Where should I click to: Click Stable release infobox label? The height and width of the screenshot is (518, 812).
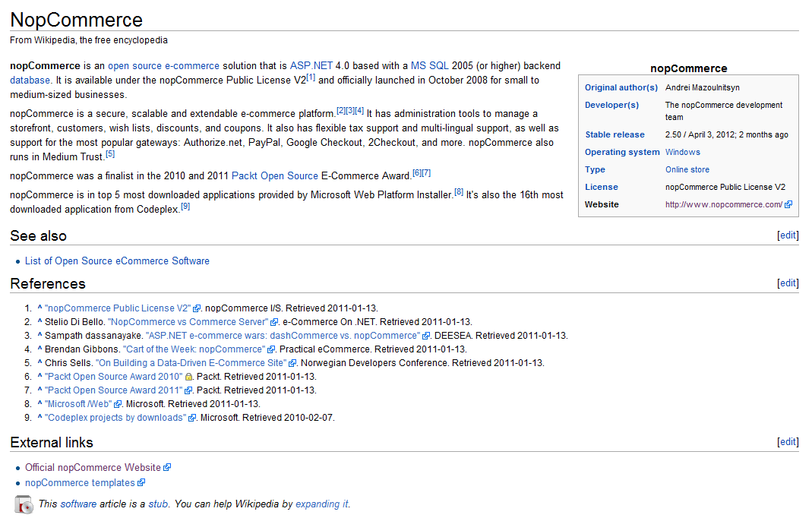tap(615, 134)
